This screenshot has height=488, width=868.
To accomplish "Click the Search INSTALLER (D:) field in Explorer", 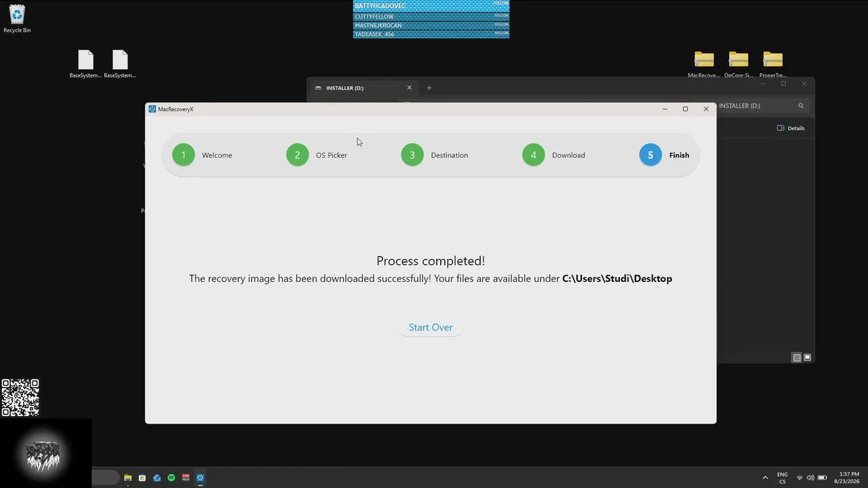I will pos(762,106).
